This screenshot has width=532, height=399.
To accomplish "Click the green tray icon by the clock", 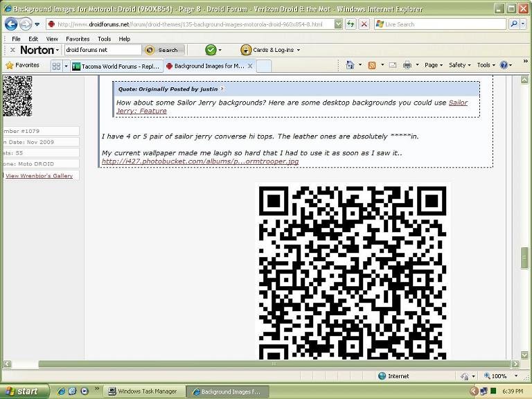I will [494, 391].
